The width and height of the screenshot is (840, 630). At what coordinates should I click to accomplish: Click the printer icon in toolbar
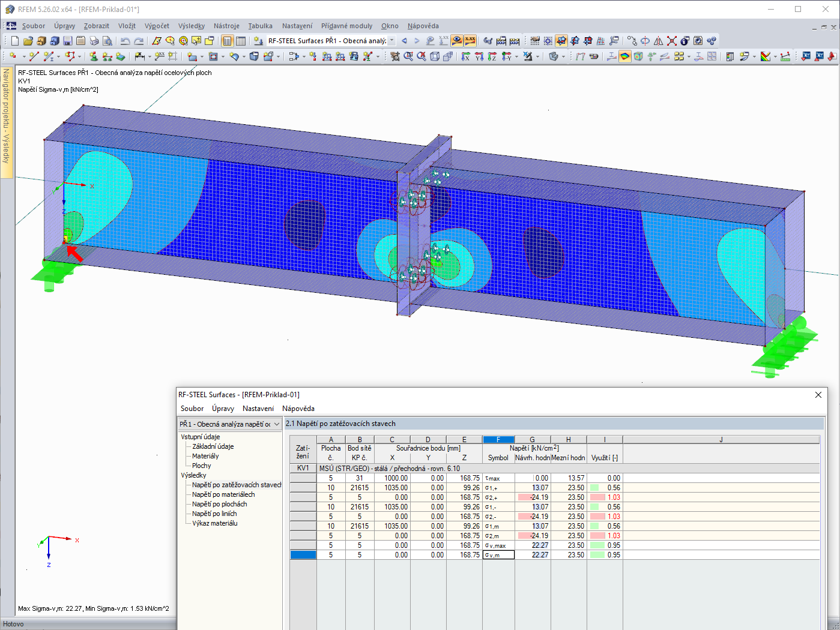pyautogui.click(x=94, y=41)
